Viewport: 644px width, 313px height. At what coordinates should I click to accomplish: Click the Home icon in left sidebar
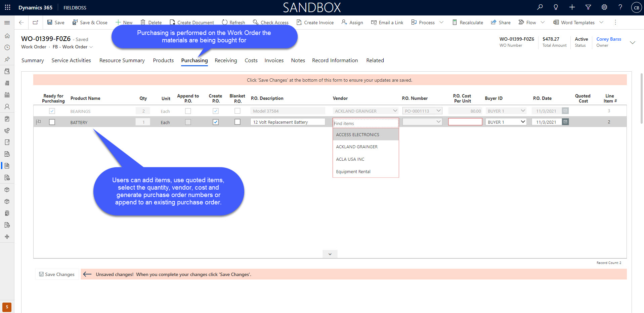click(7, 36)
